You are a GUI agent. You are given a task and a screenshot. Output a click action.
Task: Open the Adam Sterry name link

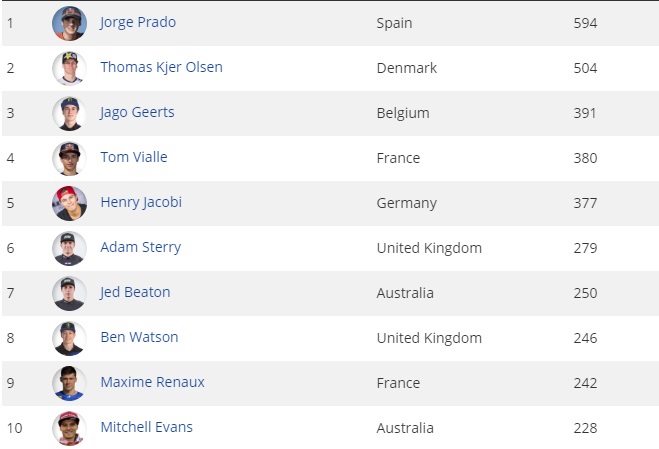click(x=140, y=247)
